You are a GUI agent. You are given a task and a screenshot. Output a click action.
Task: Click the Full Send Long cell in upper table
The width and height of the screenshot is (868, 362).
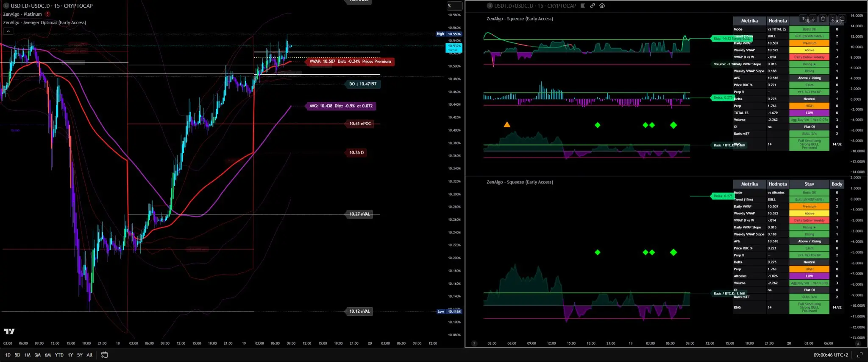[x=809, y=144]
